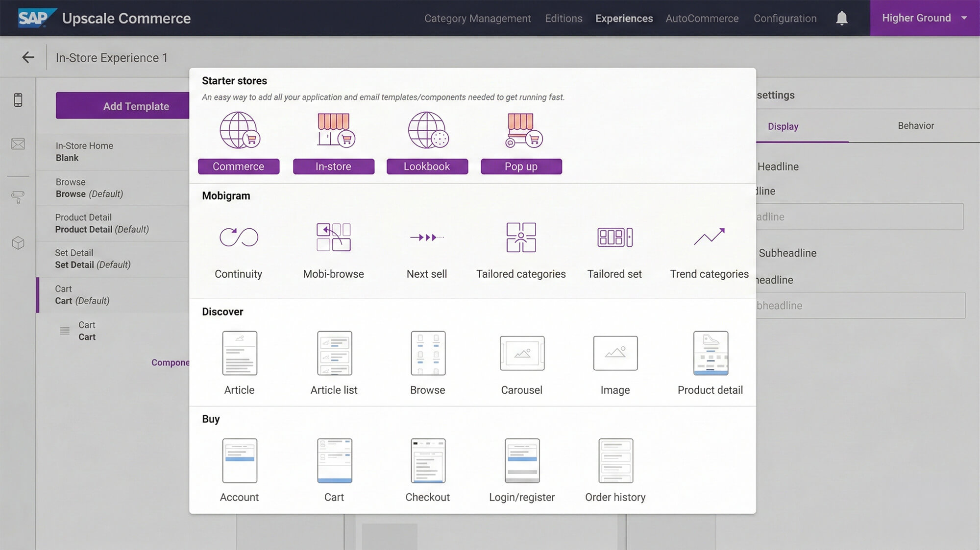Open the cube sidebar icon

point(18,243)
